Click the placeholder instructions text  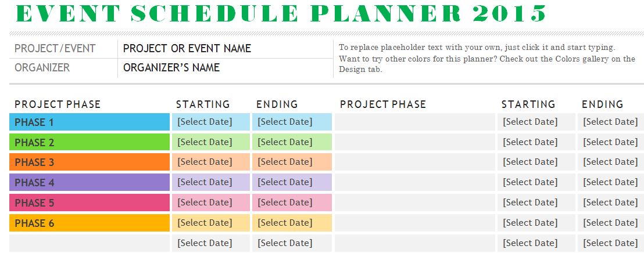[487, 59]
